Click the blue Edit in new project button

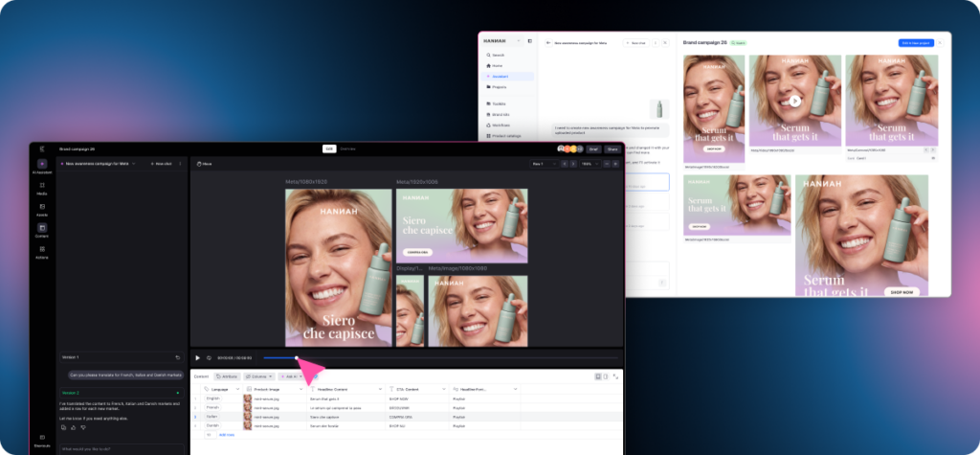tap(916, 43)
